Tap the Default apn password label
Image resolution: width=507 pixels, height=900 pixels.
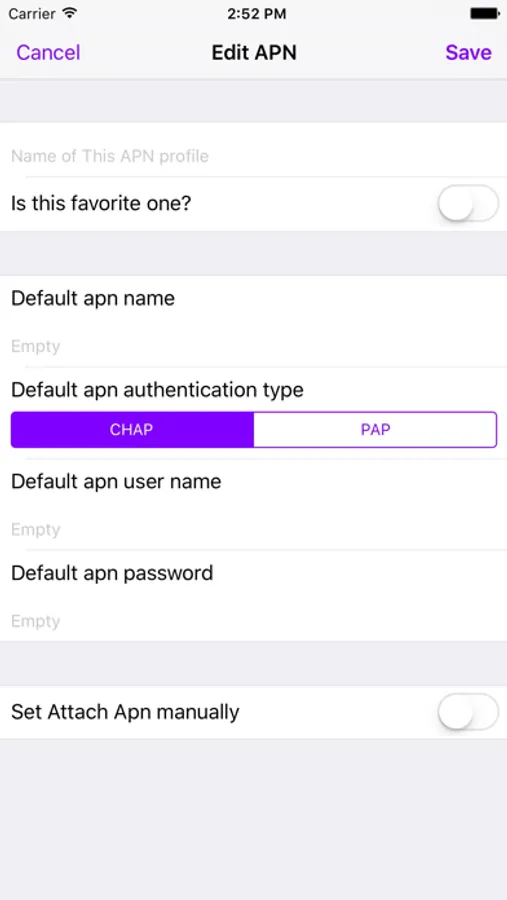click(x=112, y=573)
